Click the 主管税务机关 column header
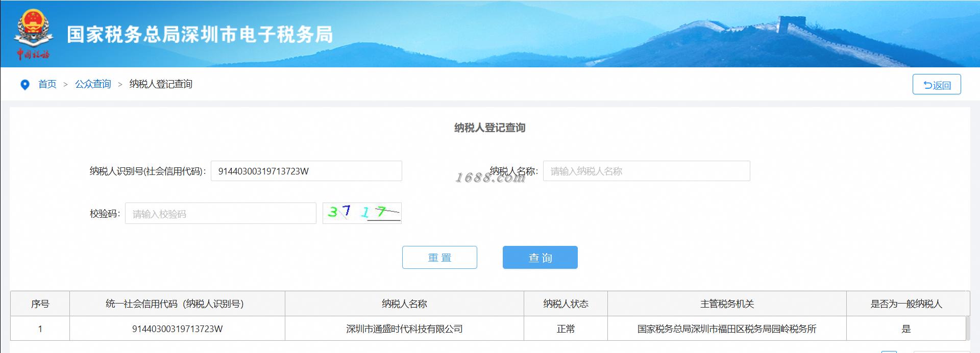This screenshot has height=353, width=980. click(x=727, y=304)
